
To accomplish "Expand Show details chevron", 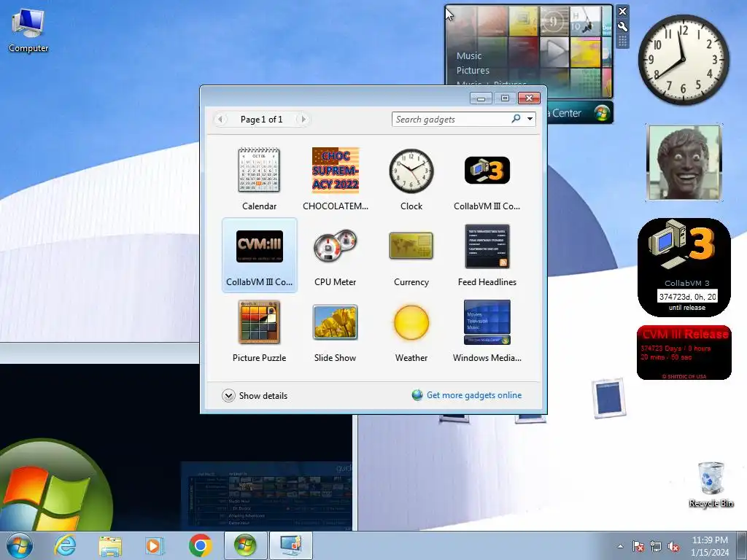I will click(x=228, y=396).
